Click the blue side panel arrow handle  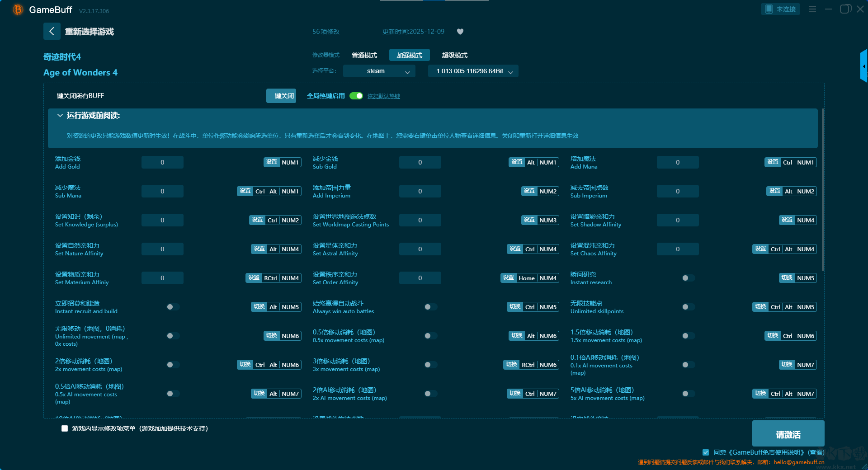[x=863, y=66]
